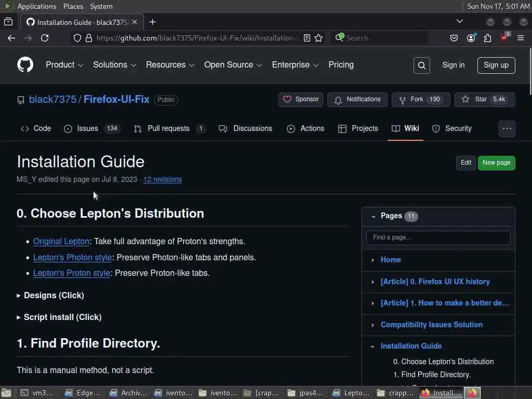Click the GitHub logo home icon
Screen dimensions: 532x399
(x=25, y=65)
